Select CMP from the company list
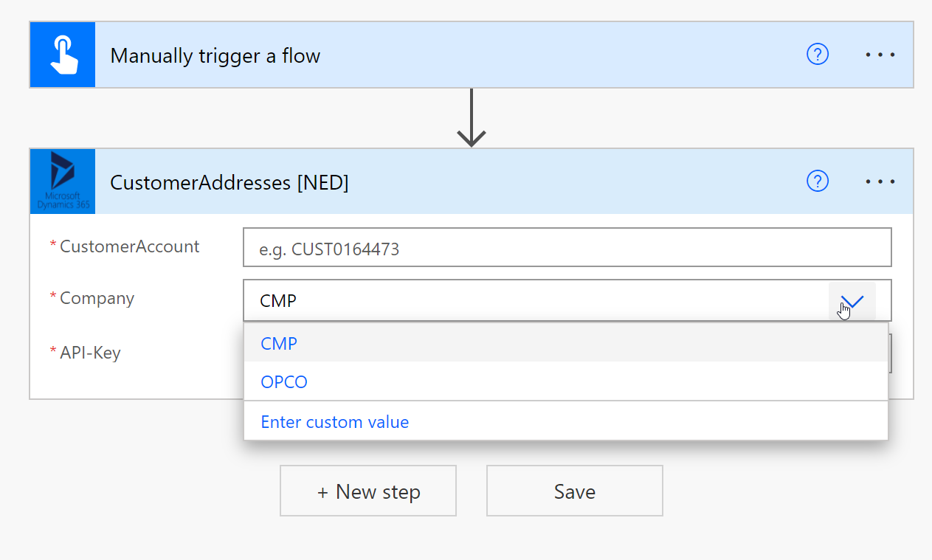Image resolution: width=932 pixels, height=560 pixels. [566, 343]
